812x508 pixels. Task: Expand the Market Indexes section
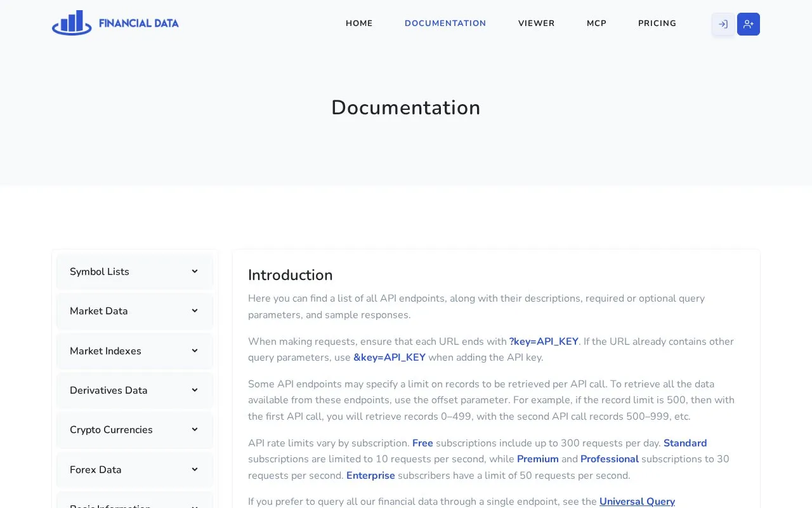click(134, 351)
